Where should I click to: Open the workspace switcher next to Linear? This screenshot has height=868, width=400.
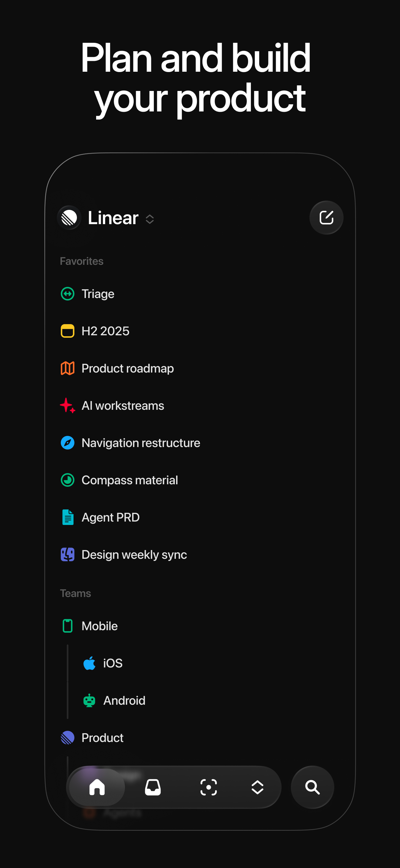click(x=149, y=219)
